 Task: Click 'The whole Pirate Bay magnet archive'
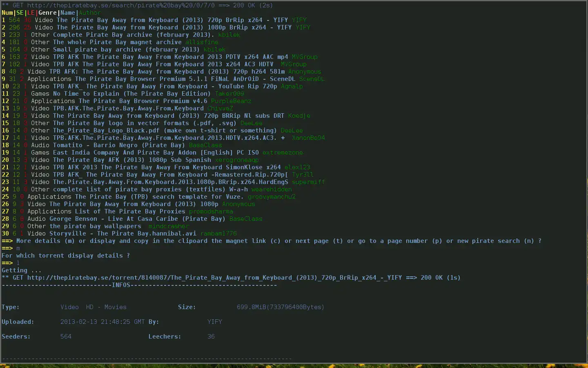117,42
